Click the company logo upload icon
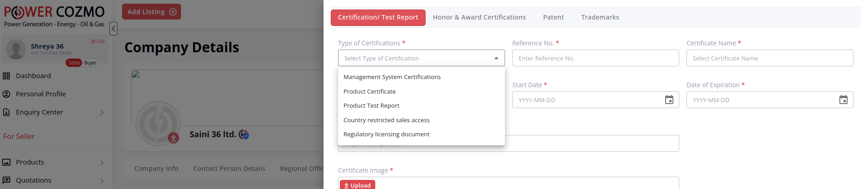Image resolution: width=868 pixels, height=189 pixels. click(x=173, y=138)
